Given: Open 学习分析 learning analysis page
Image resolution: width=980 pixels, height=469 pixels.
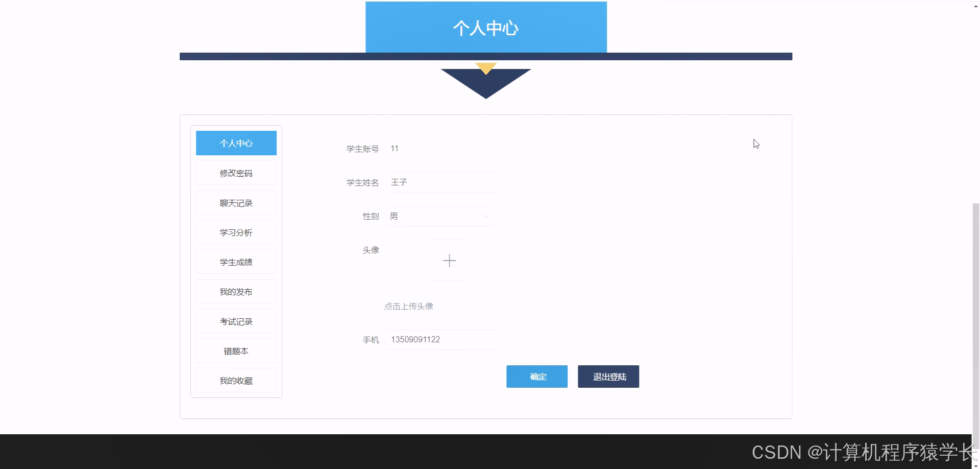Looking at the screenshot, I should pyautogui.click(x=236, y=232).
